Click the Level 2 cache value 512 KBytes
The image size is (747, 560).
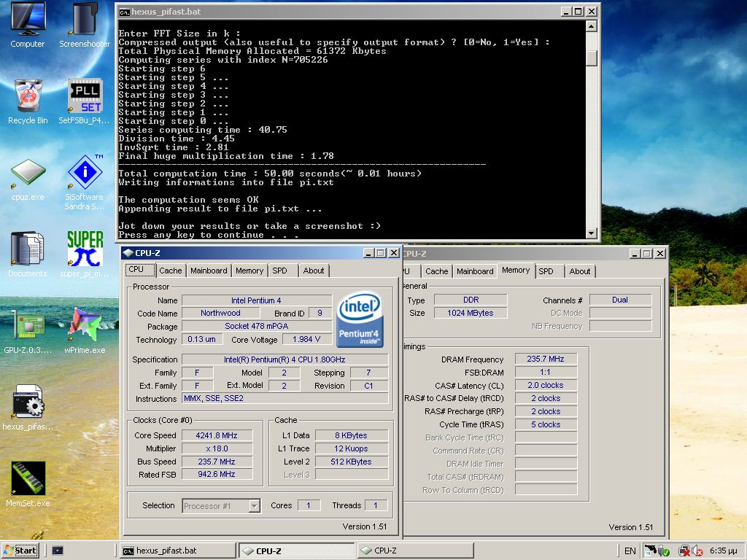(x=352, y=462)
